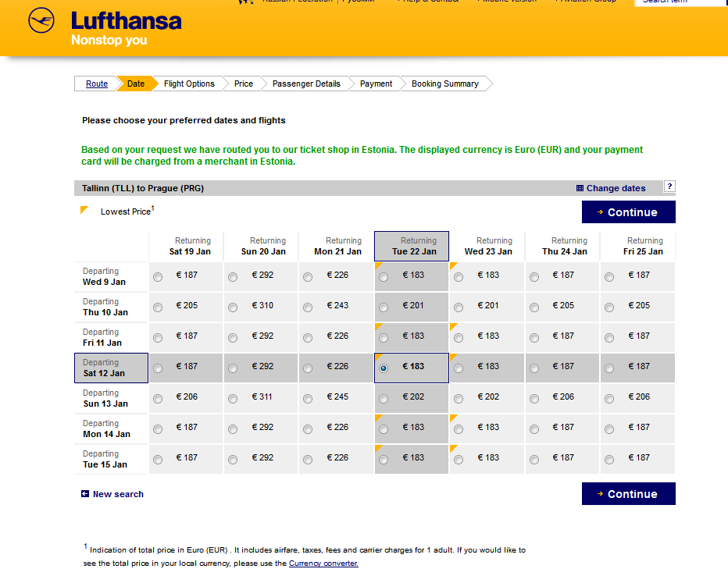Select departing Tue 15 Jan, returning Fri 25 Jan
The width and height of the screenshot is (728, 576).
point(609,460)
